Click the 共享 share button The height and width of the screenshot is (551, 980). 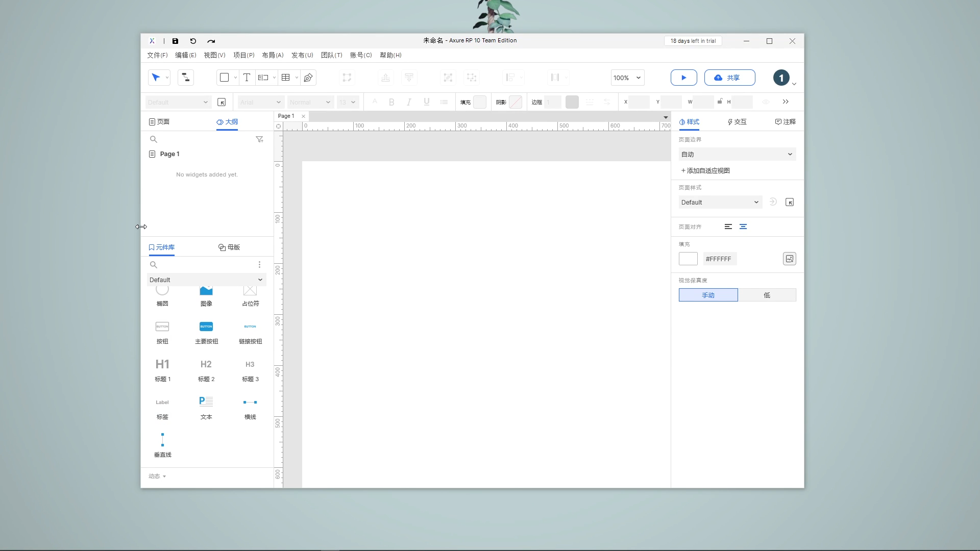(x=729, y=78)
